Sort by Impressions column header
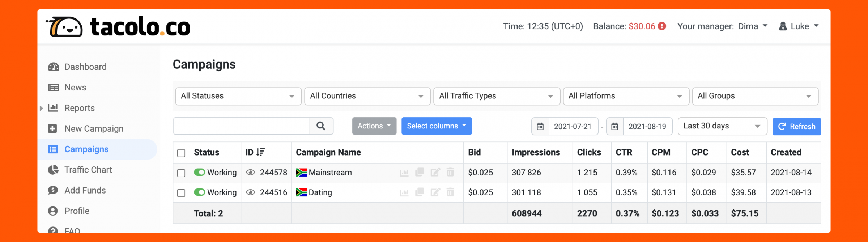 [536, 152]
